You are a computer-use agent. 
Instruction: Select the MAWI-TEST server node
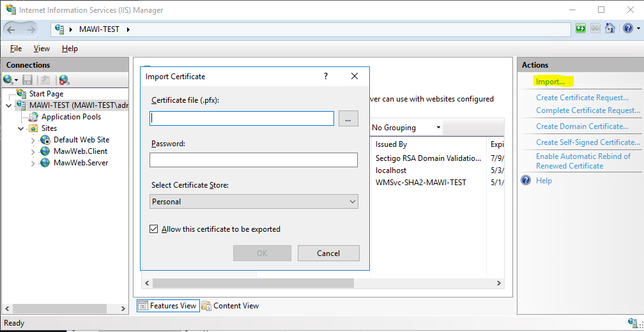[79, 105]
